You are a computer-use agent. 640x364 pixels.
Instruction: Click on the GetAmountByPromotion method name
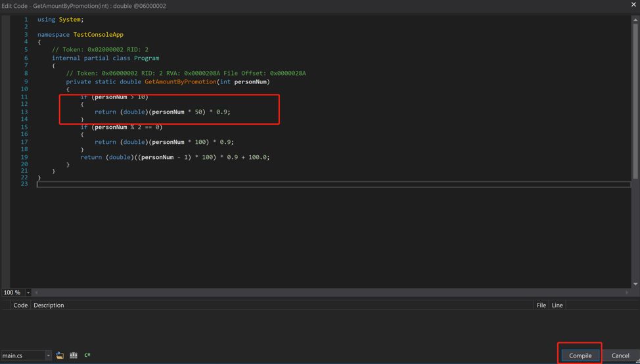(180, 81)
